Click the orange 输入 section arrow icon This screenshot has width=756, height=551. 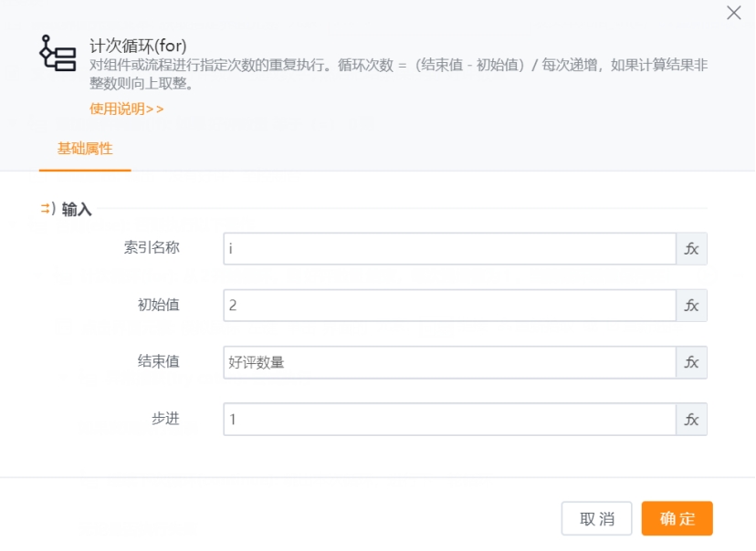click(43, 208)
